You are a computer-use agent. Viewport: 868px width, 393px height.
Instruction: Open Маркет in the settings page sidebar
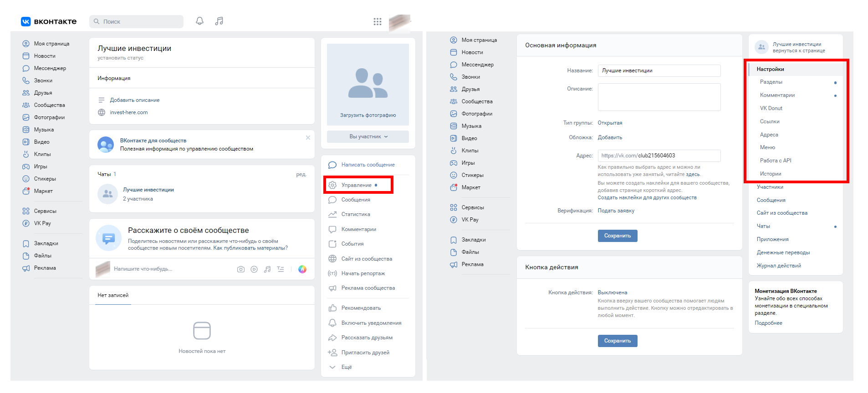pyautogui.click(x=471, y=187)
